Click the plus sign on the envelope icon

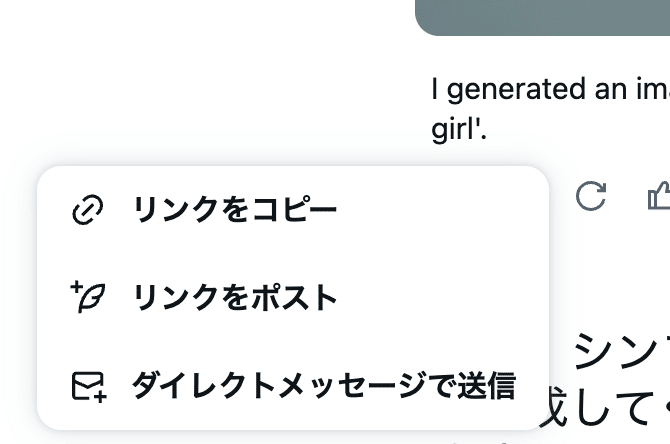point(100,395)
